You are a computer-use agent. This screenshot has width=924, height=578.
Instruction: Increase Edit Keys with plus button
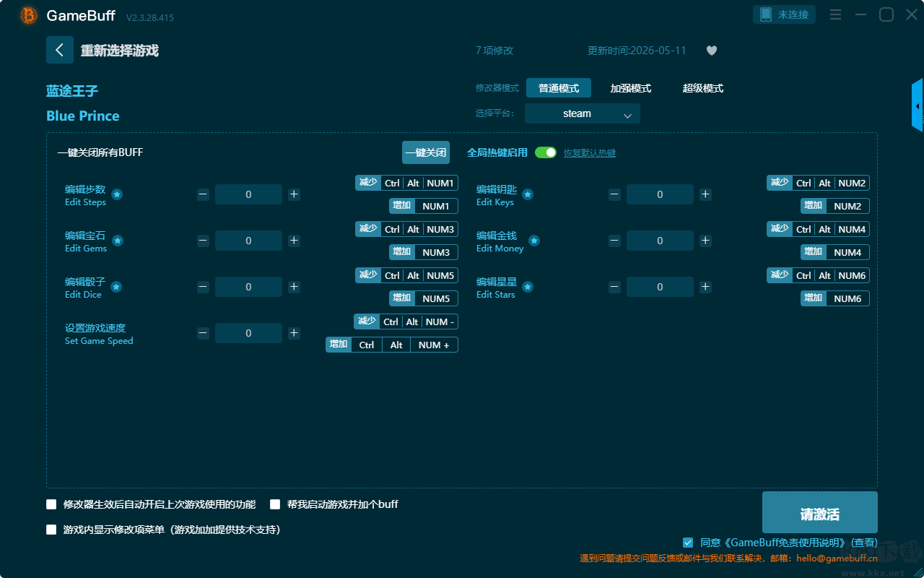(705, 194)
